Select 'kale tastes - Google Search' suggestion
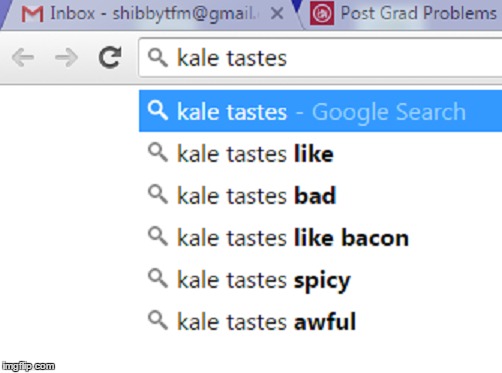 320,111
